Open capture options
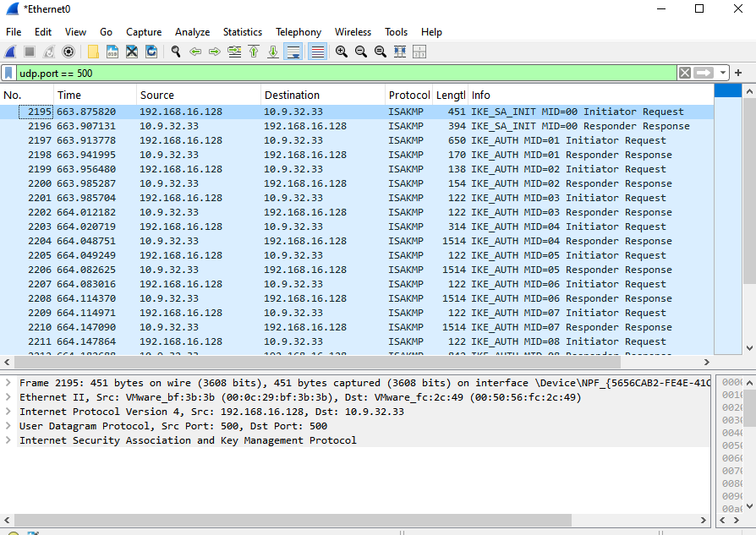The image size is (756, 535). click(x=69, y=52)
